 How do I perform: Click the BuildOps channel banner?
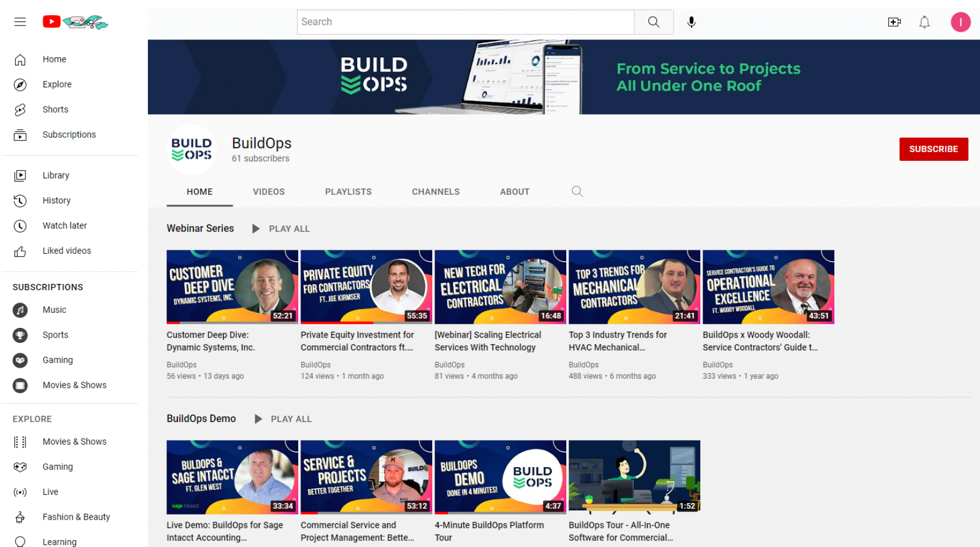coord(564,77)
